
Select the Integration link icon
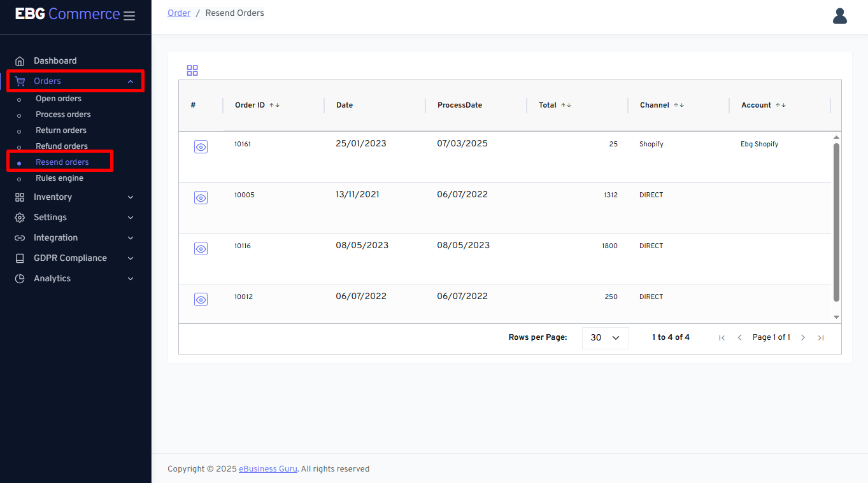pyautogui.click(x=19, y=237)
